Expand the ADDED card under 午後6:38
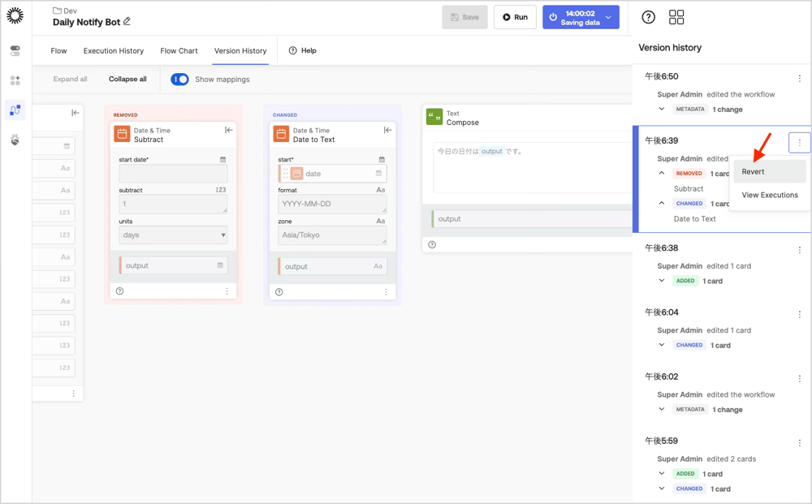Screen dimensions: 812x504 661,281
